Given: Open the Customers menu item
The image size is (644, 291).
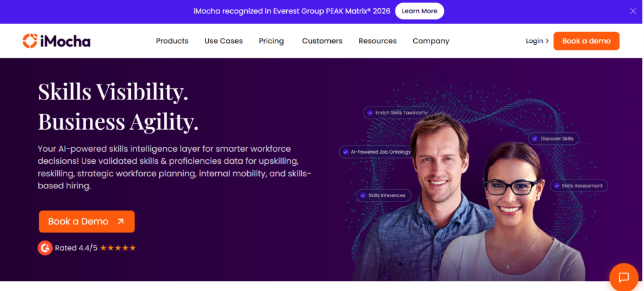Looking at the screenshot, I should (x=322, y=41).
